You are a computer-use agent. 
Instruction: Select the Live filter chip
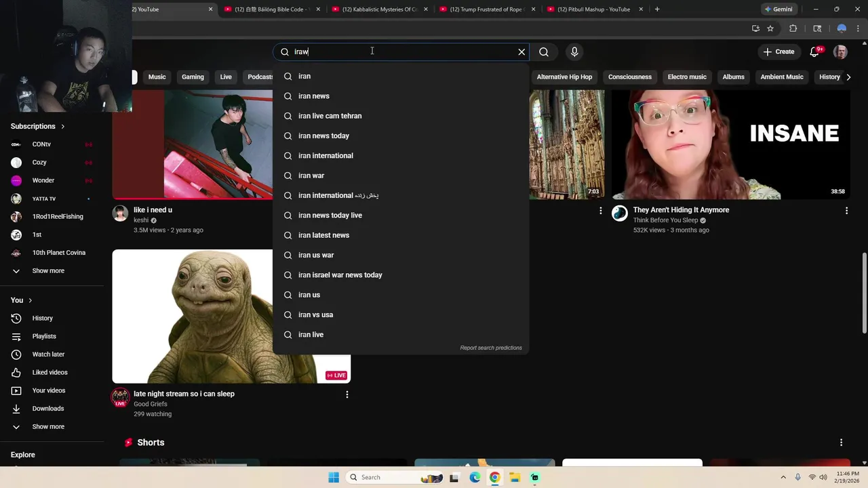226,77
